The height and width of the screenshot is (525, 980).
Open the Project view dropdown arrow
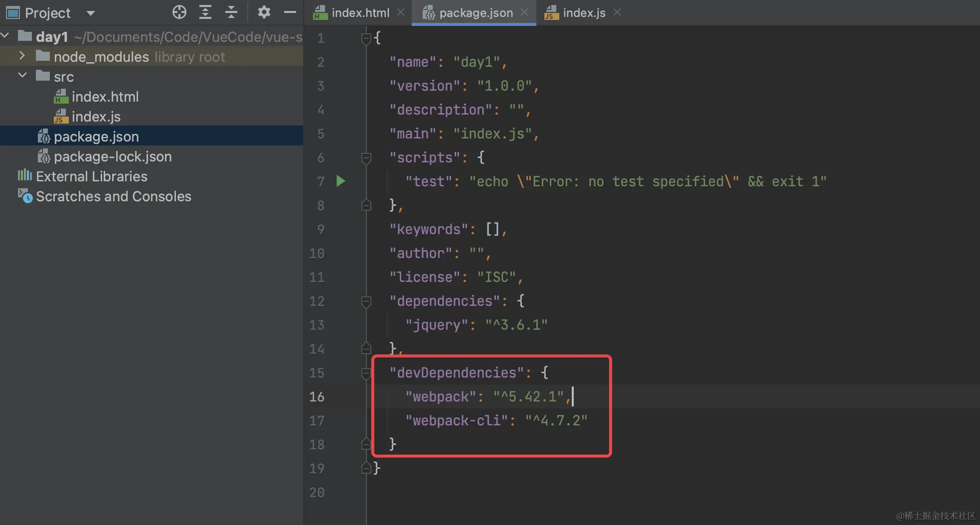(x=90, y=13)
